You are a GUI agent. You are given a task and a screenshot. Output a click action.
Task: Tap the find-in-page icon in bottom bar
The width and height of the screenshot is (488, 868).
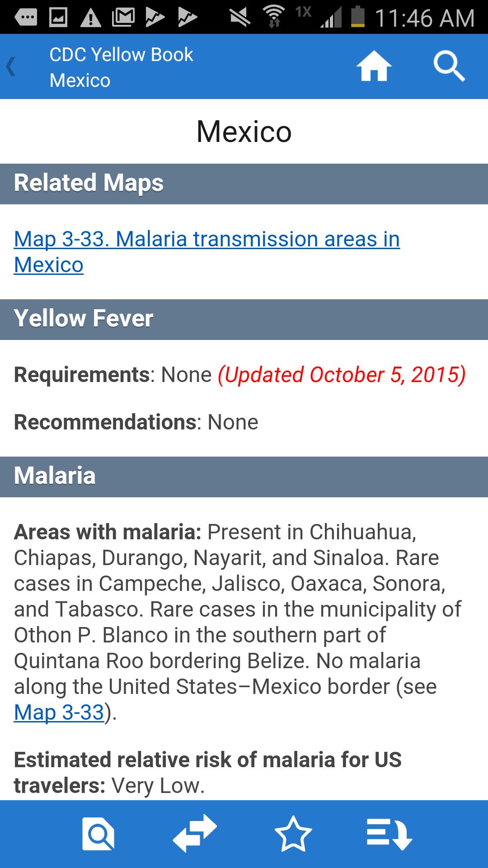[x=98, y=833]
